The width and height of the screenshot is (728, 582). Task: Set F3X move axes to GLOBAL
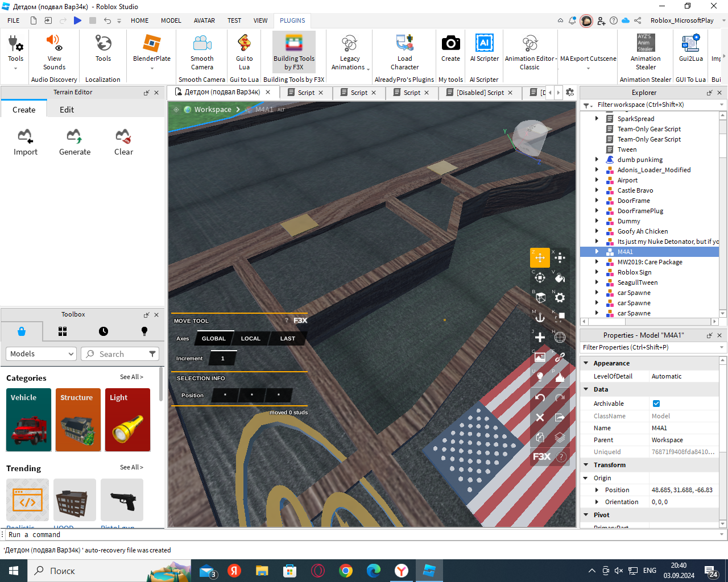(214, 339)
